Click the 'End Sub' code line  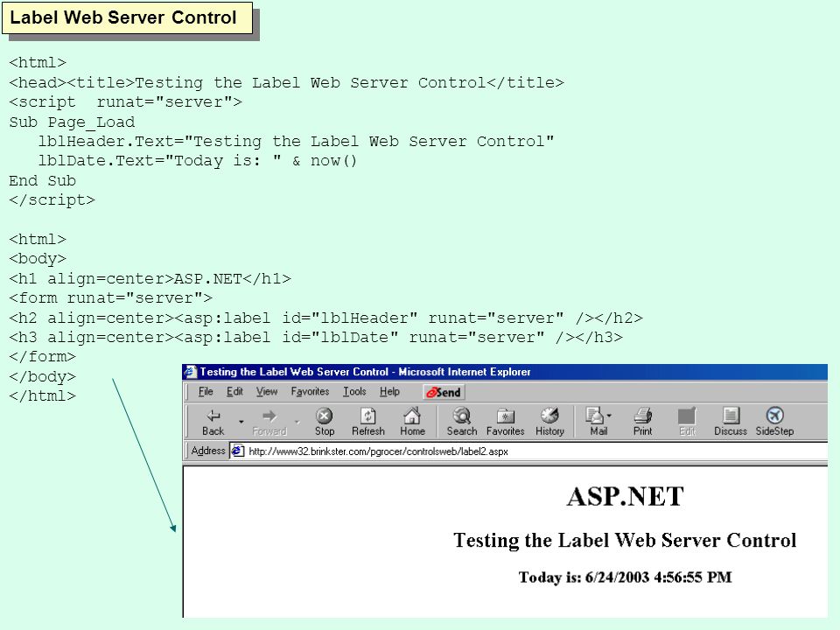(x=42, y=180)
